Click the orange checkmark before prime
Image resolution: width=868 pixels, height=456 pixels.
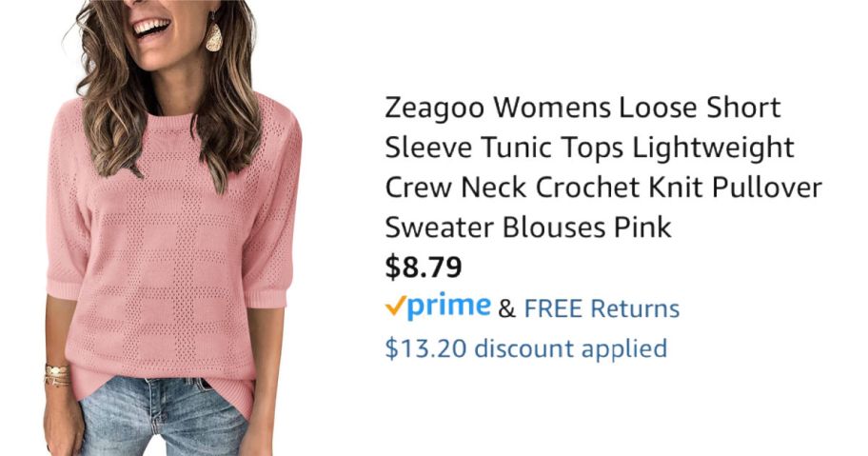click(x=395, y=306)
